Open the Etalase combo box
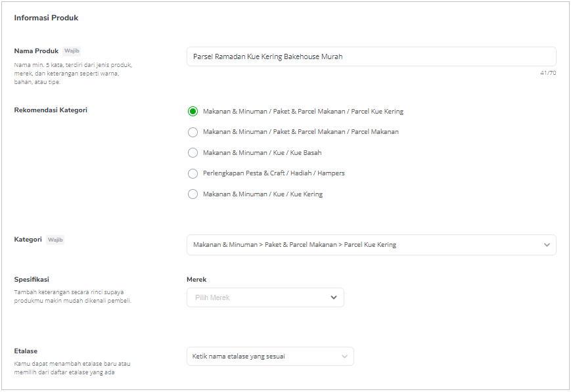Viewport: 571px width, 392px height. pos(270,357)
